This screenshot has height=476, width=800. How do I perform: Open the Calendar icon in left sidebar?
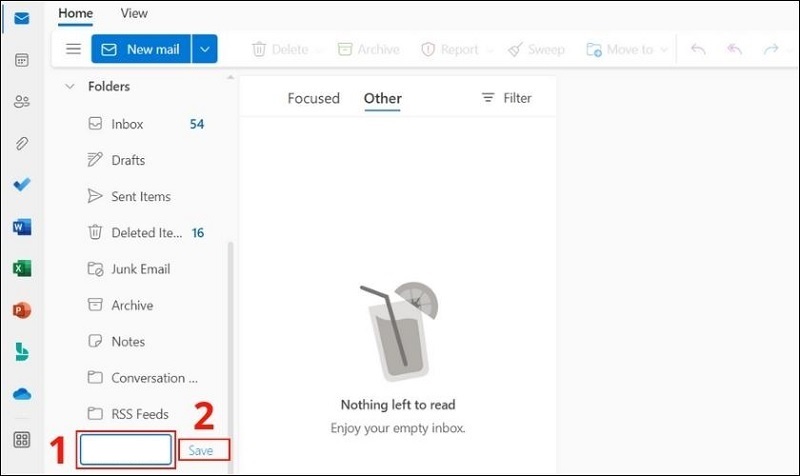(x=21, y=60)
